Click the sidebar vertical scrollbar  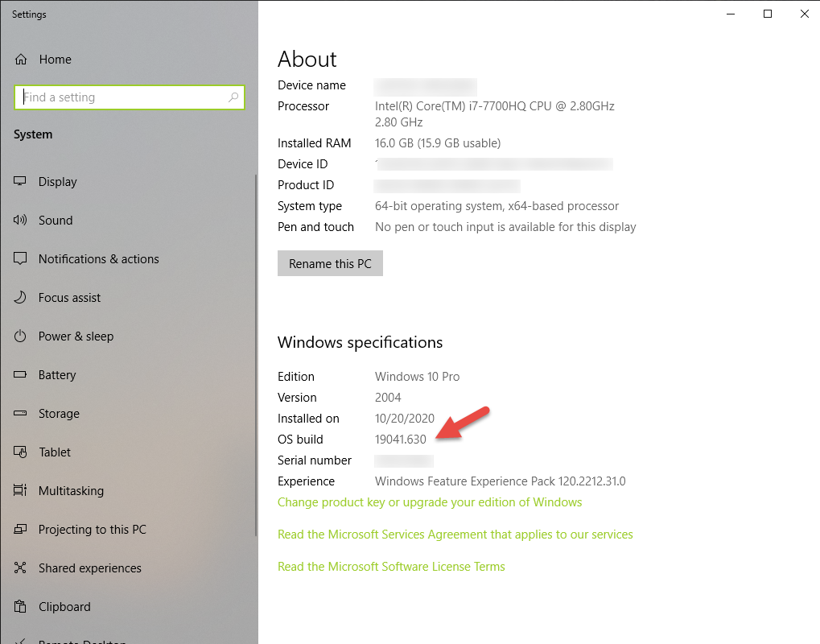pyautogui.click(x=256, y=356)
